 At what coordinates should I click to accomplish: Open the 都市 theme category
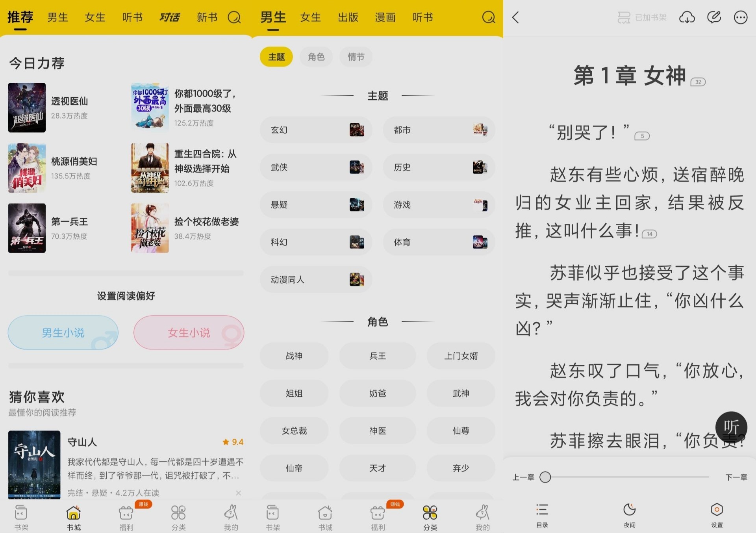pos(439,130)
